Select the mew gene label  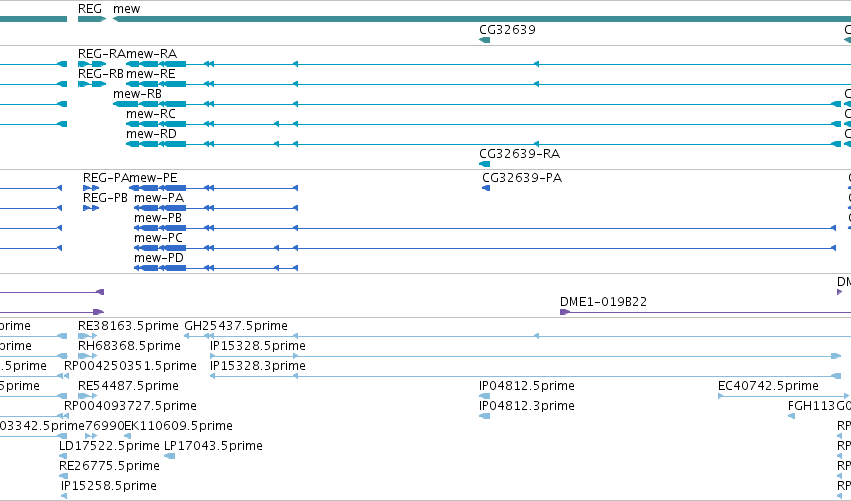coord(126,9)
